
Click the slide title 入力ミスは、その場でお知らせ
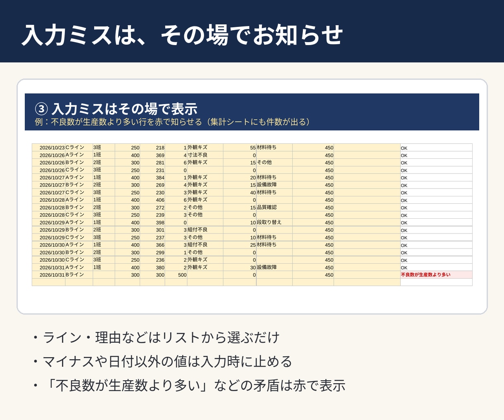tap(182, 35)
